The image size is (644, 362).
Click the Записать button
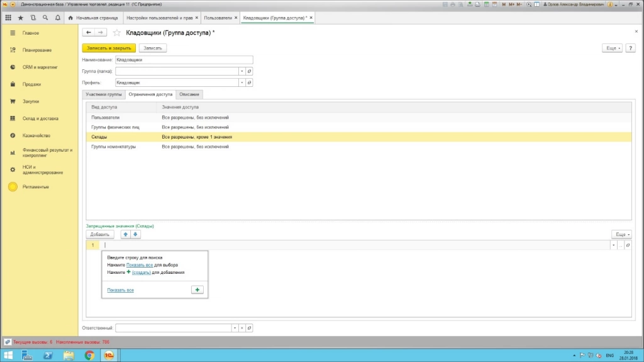[153, 48]
